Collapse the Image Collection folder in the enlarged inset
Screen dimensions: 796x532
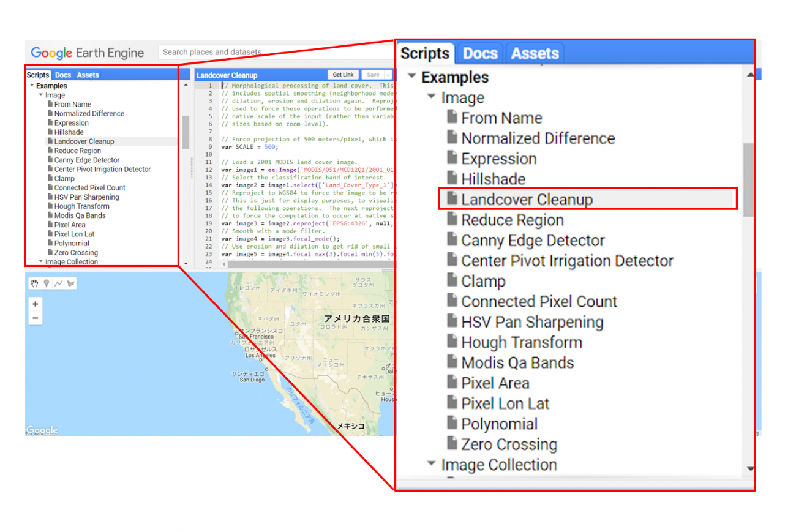[432, 464]
